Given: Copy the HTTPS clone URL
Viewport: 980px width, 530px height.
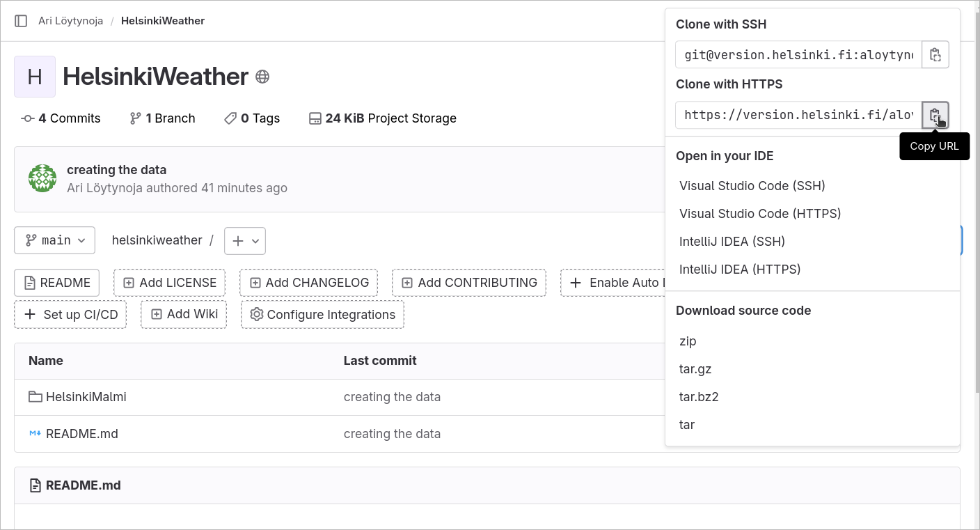Looking at the screenshot, I should tap(935, 115).
